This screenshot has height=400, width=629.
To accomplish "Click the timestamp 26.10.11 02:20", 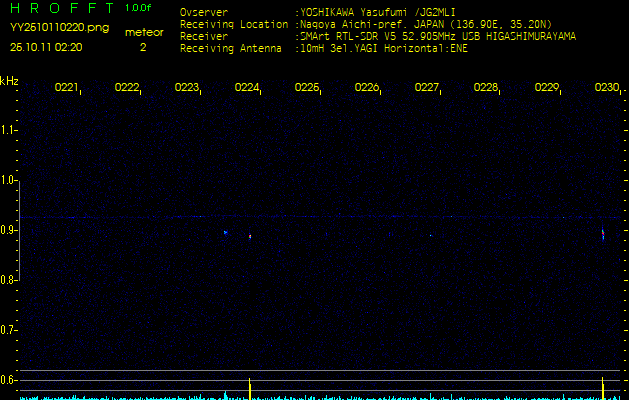I will (46, 47).
